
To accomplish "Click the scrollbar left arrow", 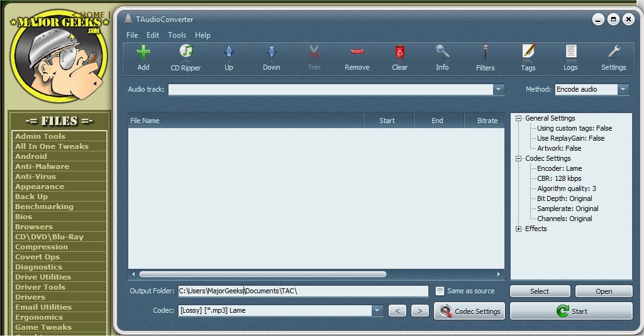I will pyautogui.click(x=133, y=274).
